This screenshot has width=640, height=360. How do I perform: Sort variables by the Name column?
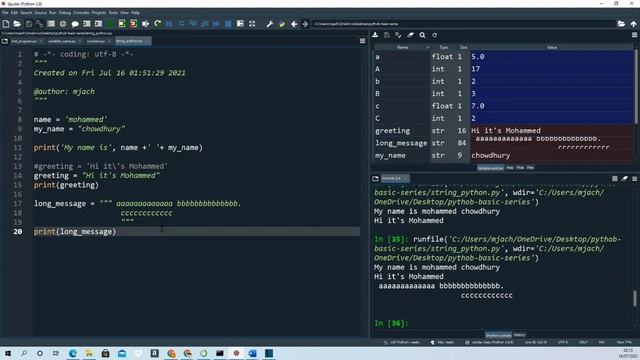[402, 47]
